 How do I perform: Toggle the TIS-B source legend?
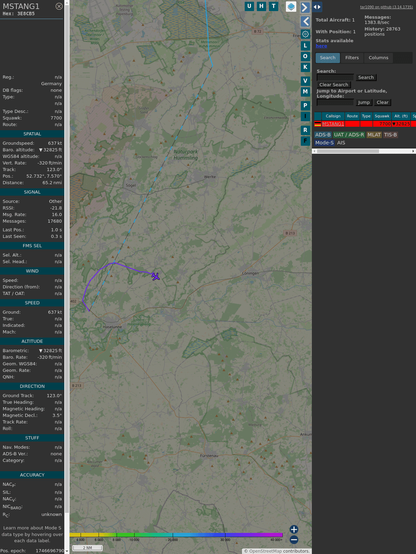pyautogui.click(x=390, y=135)
